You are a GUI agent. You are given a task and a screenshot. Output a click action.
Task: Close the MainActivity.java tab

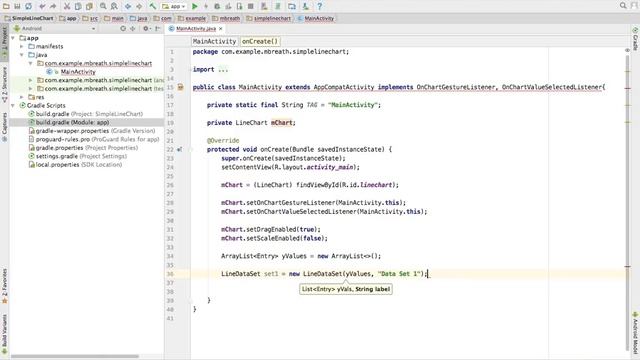221,29
